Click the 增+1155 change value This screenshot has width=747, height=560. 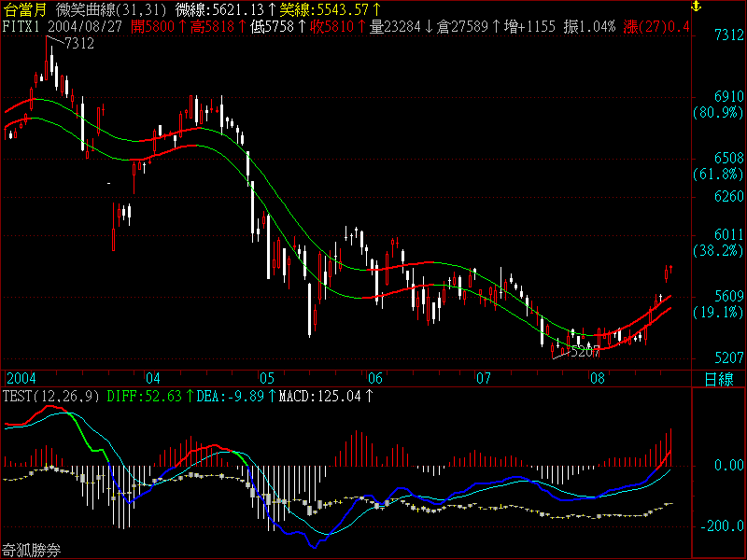click(529, 26)
